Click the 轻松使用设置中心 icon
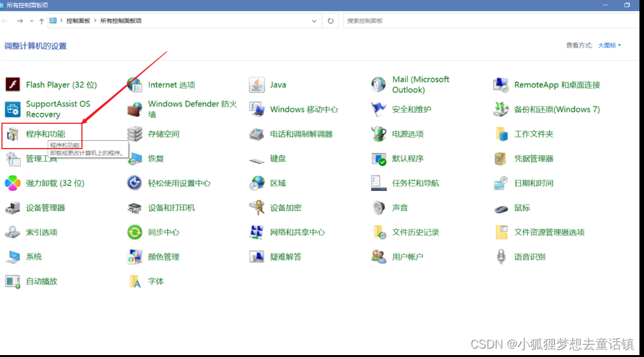This screenshot has height=357, width=644. coord(135,183)
